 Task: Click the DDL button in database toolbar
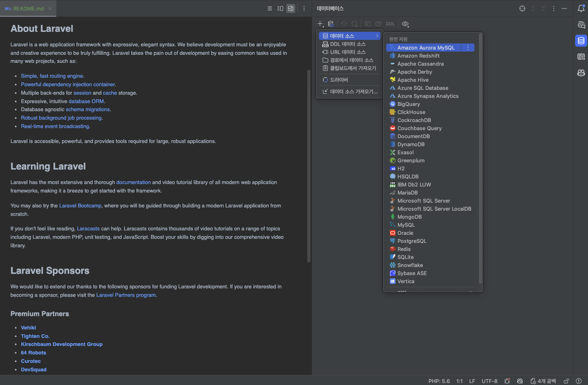[390, 24]
